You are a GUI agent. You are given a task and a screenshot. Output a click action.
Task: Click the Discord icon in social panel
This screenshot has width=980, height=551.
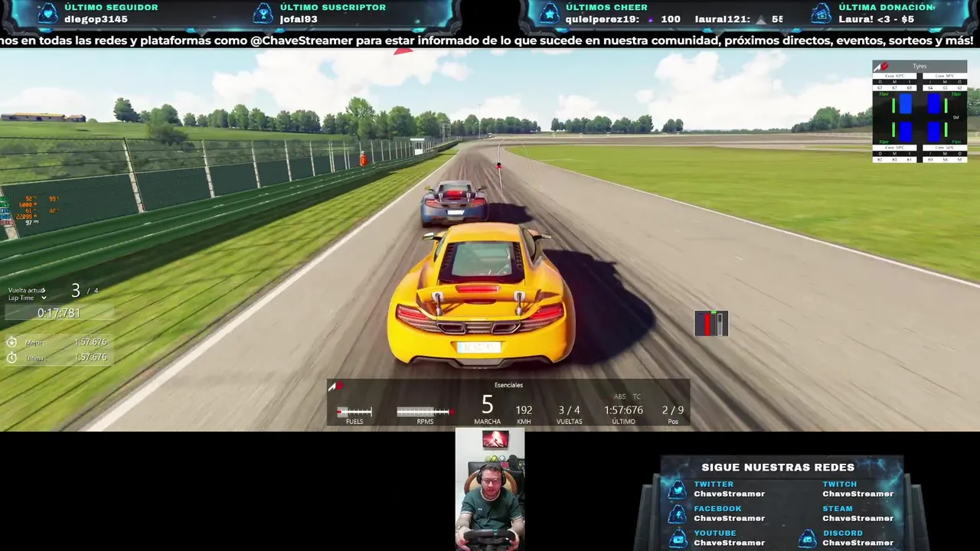click(x=807, y=538)
